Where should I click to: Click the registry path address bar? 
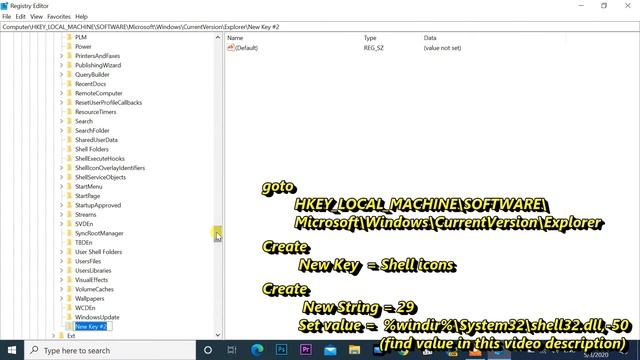point(320,27)
